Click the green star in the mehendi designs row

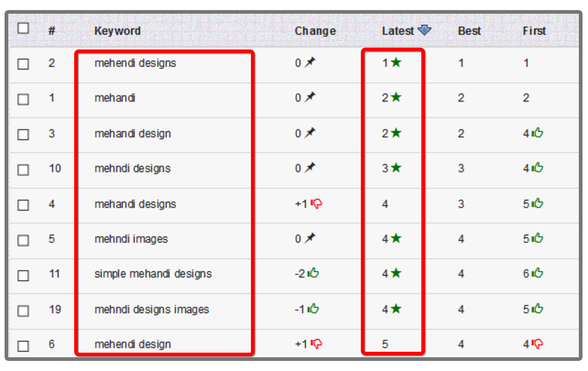pos(396,62)
